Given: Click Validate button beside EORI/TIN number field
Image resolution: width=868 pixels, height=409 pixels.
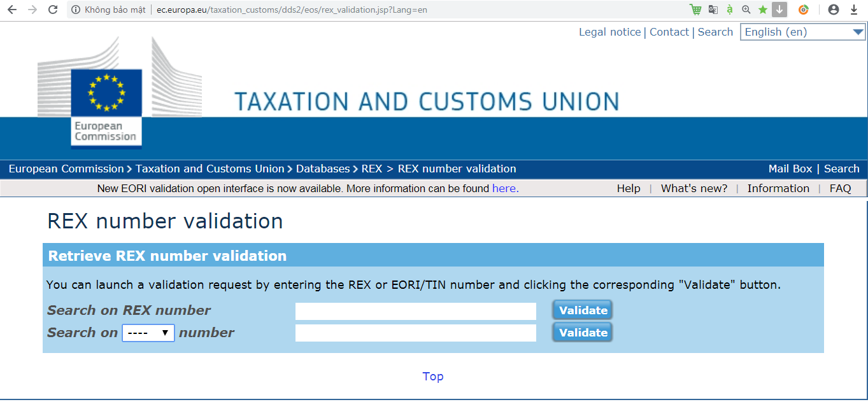Looking at the screenshot, I should coord(583,333).
